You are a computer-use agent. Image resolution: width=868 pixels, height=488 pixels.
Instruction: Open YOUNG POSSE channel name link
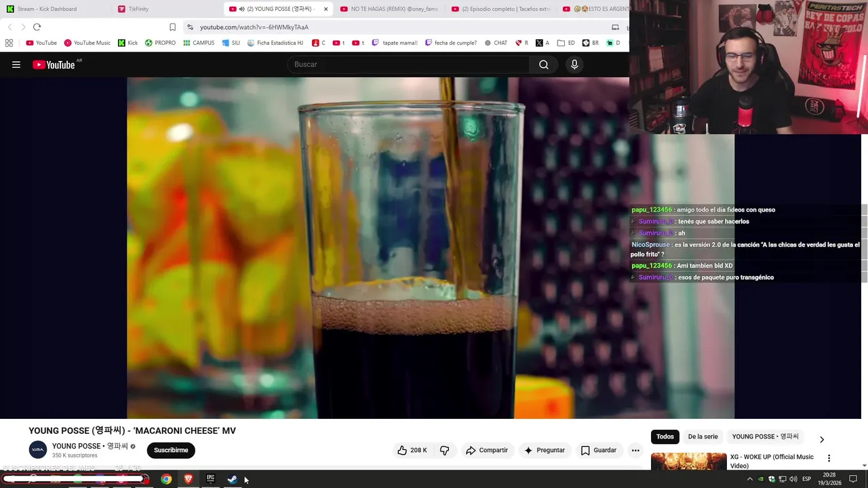[x=90, y=446]
